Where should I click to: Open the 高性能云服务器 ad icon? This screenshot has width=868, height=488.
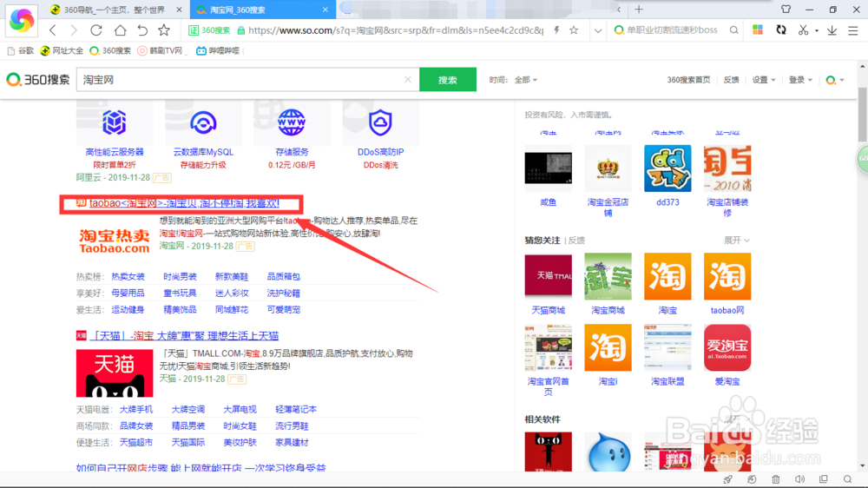(114, 122)
